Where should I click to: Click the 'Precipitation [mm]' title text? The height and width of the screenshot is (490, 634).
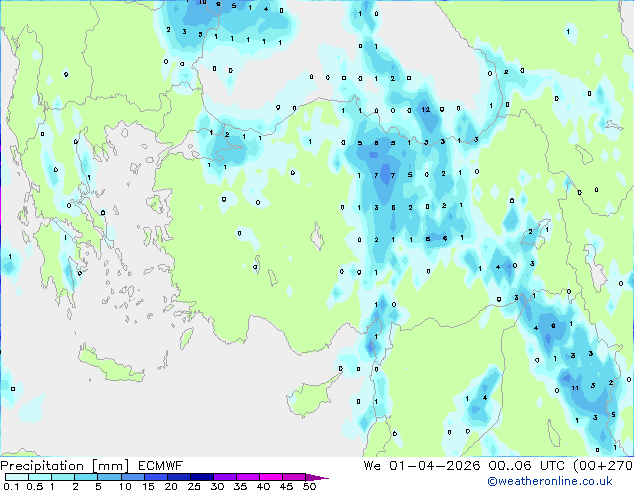pos(65,466)
